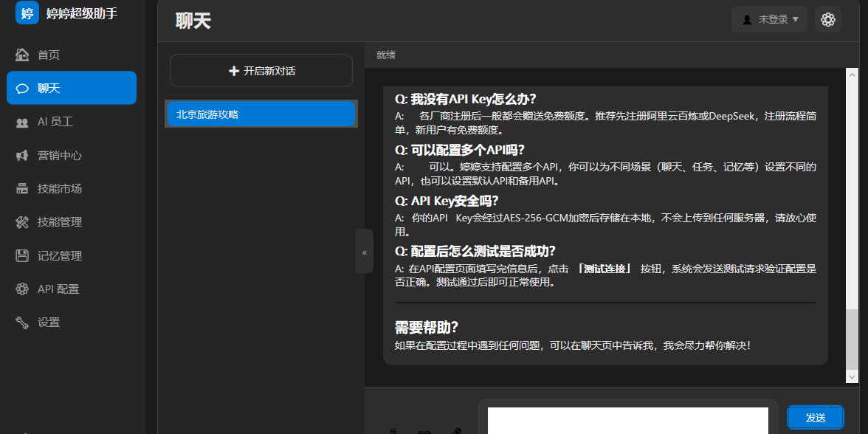Click the 需要帮助? heading
868x434 pixels.
[x=427, y=327]
